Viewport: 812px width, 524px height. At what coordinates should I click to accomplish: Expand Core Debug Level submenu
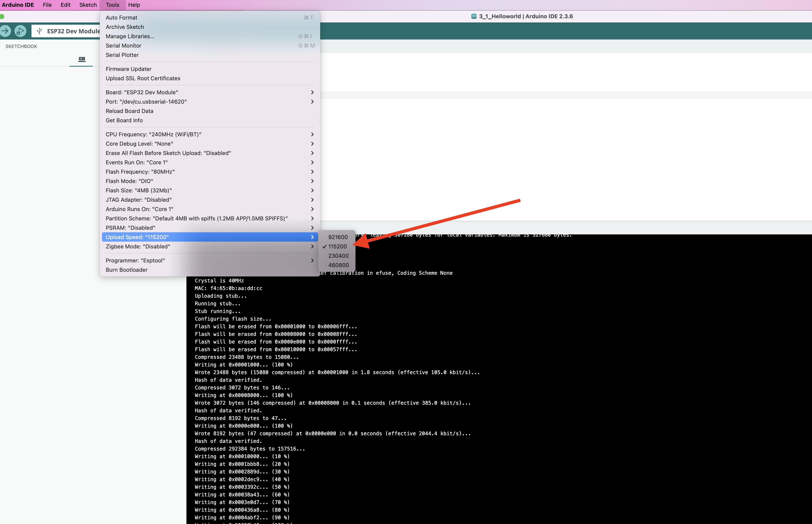click(x=210, y=144)
